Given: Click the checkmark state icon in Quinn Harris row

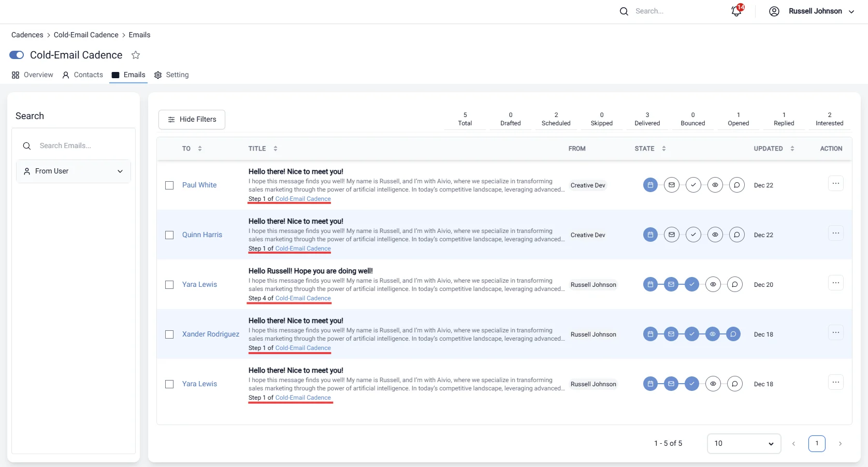Looking at the screenshot, I should coord(693,235).
